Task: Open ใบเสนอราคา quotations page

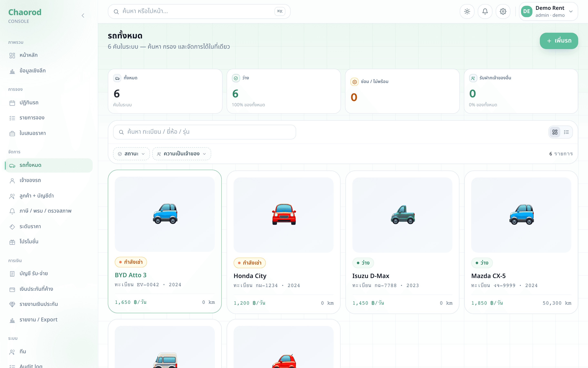Action: coord(49,133)
